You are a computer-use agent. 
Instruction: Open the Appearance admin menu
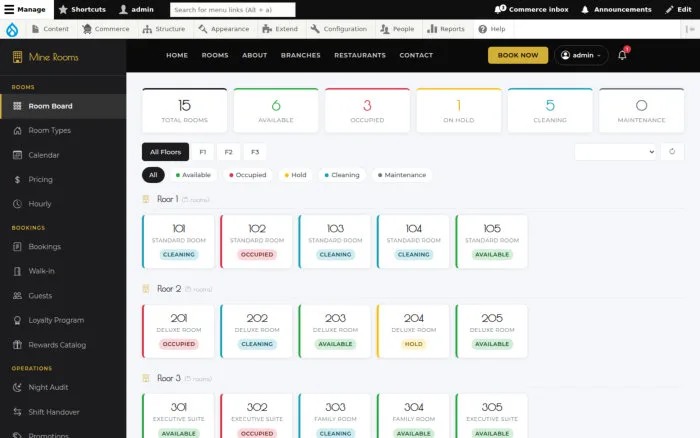click(x=224, y=29)
